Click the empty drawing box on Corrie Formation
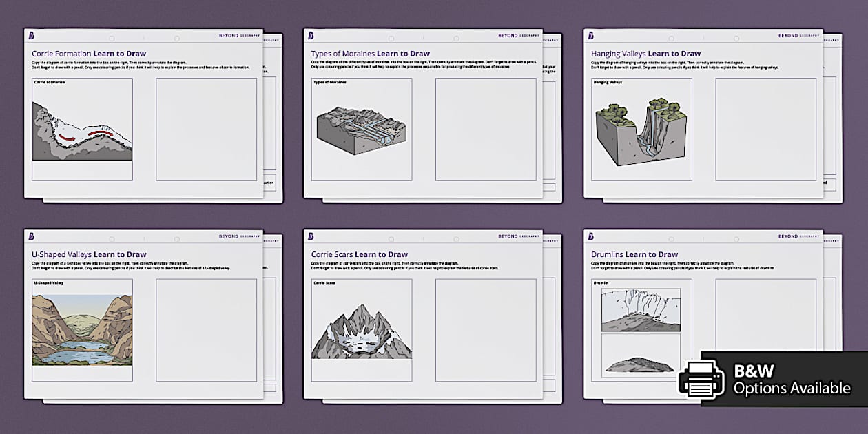 [x=206, y=128]
